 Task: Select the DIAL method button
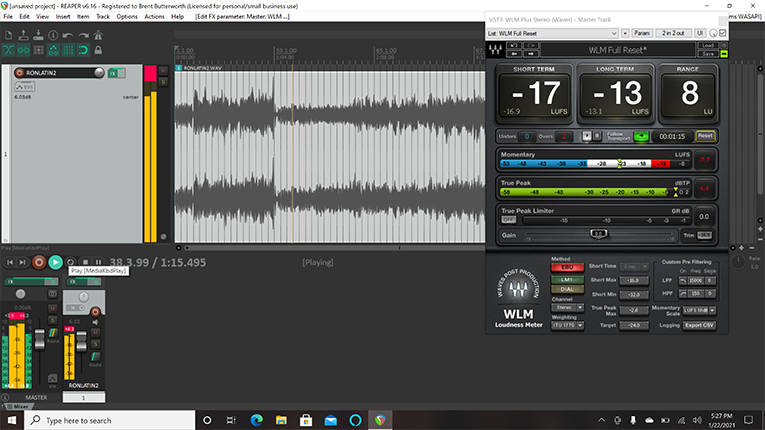point(567,289)
